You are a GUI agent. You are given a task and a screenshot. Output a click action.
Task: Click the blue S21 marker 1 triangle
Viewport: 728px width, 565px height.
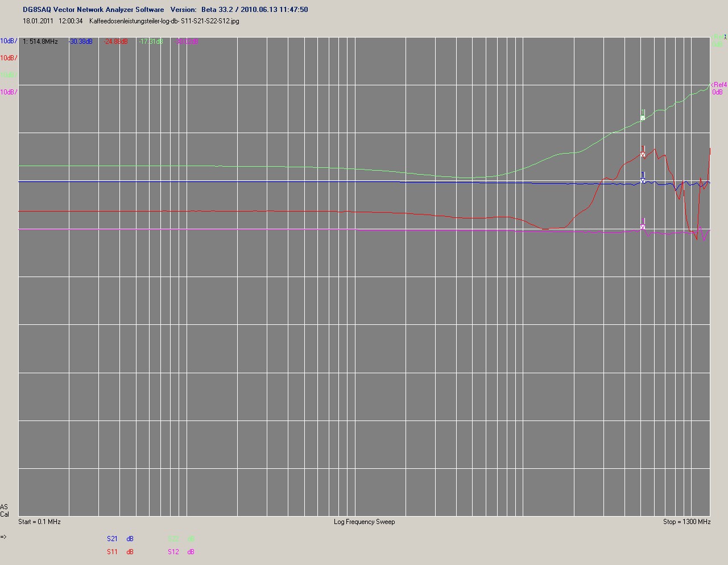(x=643, y=181)
